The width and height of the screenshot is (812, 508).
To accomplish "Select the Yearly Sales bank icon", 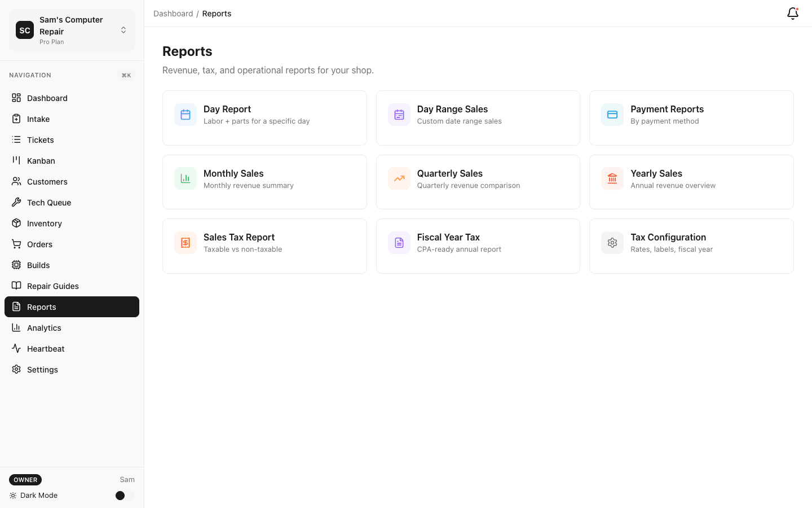I will point(612,178).
